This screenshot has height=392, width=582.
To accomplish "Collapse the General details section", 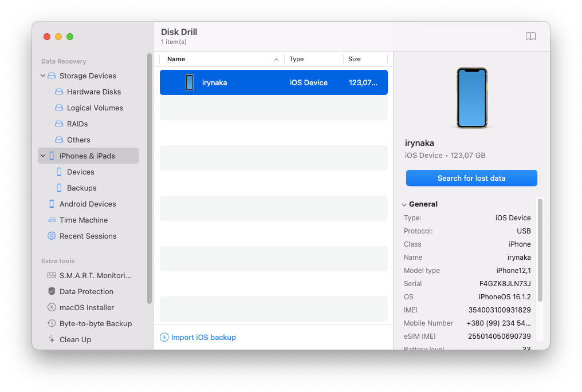I will tap(404, 204).
